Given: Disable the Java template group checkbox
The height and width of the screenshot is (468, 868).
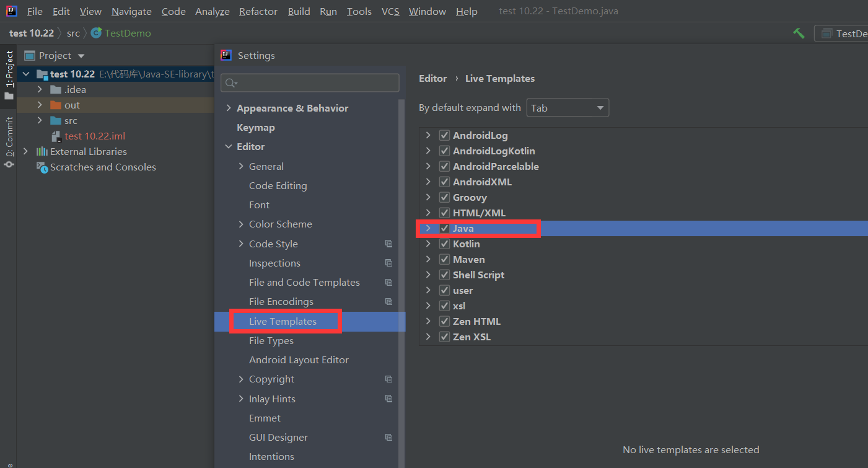Looking at the screenshot, I should [x=444, y=228].
